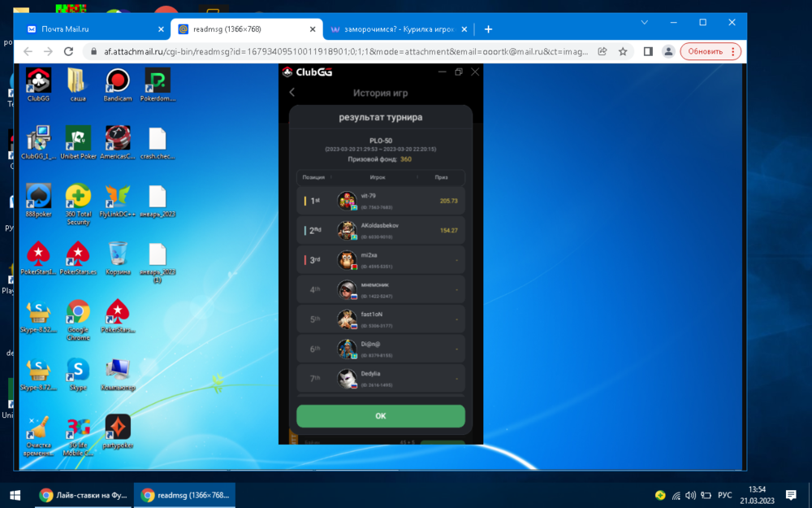Click the browser back arrow

(28, 51)
